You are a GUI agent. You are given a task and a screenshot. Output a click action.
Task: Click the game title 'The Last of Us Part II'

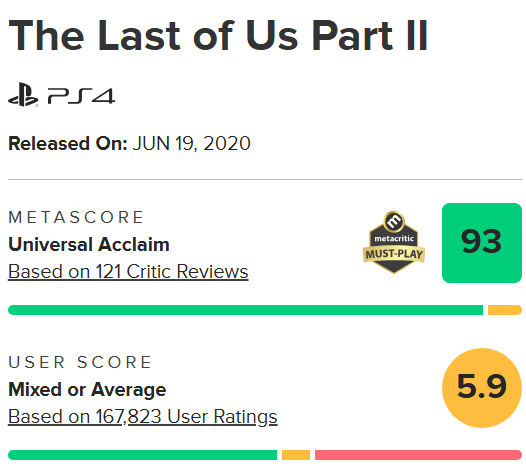tap(218, 36)
